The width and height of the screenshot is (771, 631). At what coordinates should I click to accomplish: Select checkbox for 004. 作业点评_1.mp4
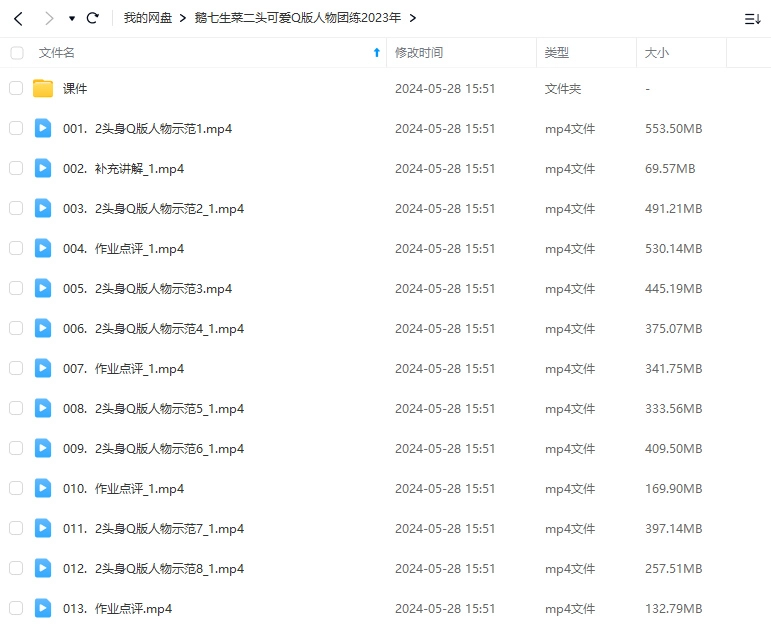click(16, 248)
